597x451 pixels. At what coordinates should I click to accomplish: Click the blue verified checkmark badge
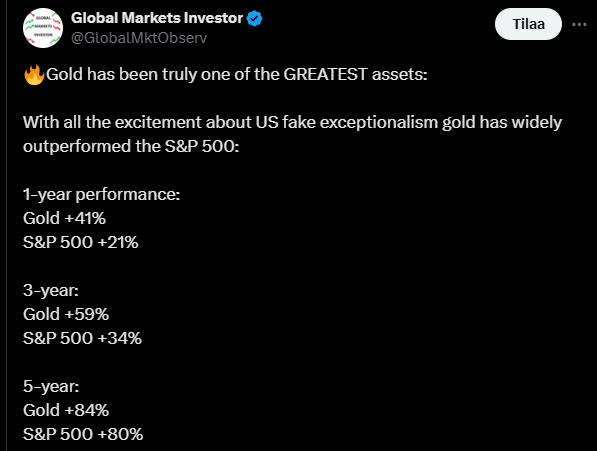[x=254, y=18]
